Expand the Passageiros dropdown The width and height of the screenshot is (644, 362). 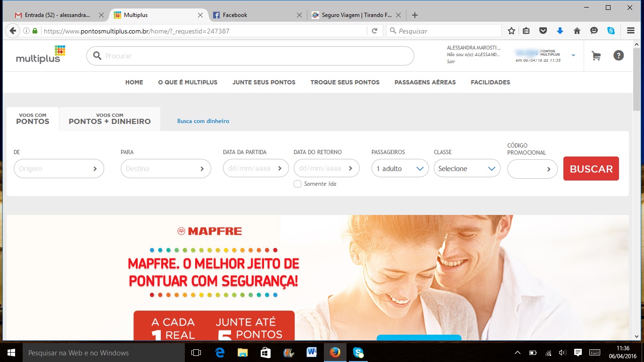coord(400,168)
